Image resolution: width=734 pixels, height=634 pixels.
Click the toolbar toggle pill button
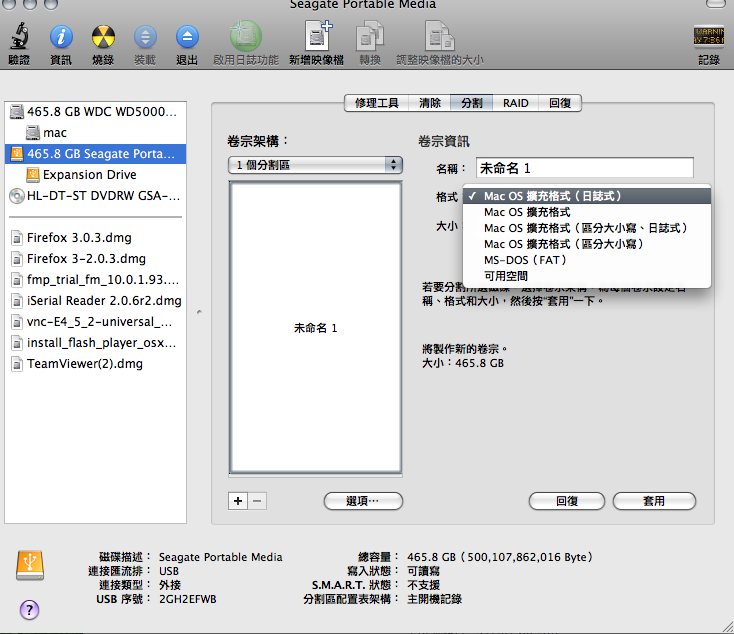[715, 4]
